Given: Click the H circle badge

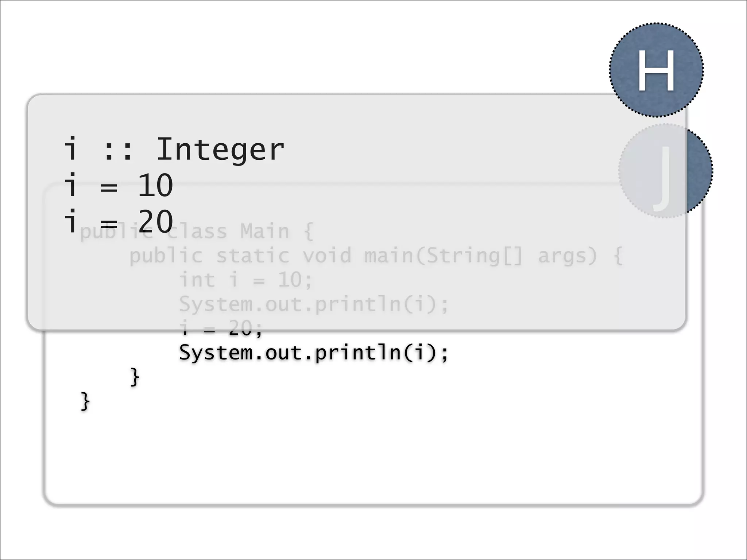Looking at the screenshot, I should coord(656,70).
